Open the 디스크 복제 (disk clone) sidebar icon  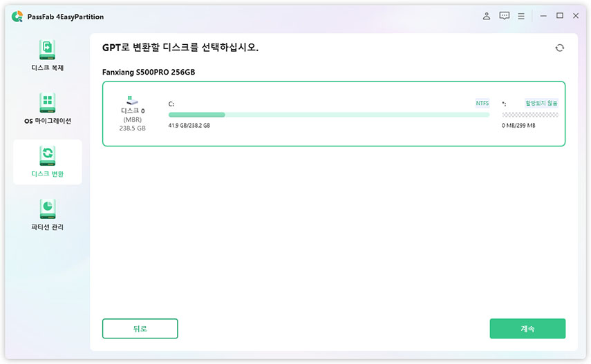point(47,50)
